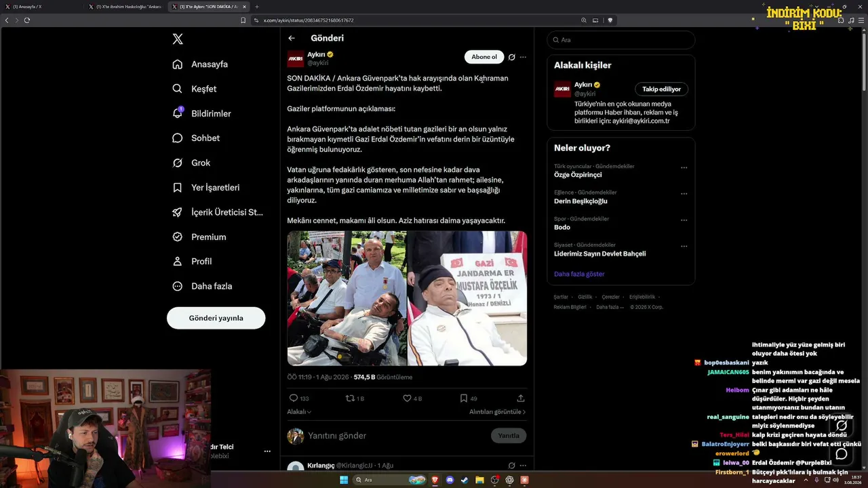Open the Sohbet chat icon
Image resolution: width=868 pixels, height=488 pixels.
pos(178,138)
